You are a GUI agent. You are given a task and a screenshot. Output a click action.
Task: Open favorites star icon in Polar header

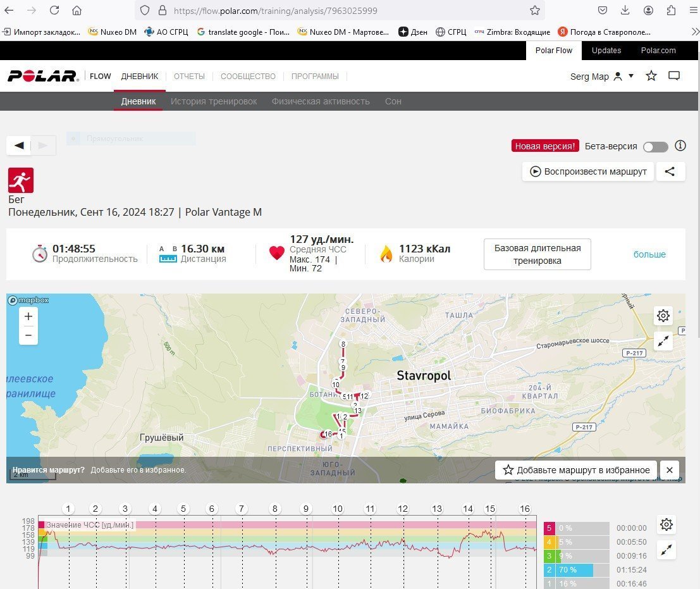[651, 76]
